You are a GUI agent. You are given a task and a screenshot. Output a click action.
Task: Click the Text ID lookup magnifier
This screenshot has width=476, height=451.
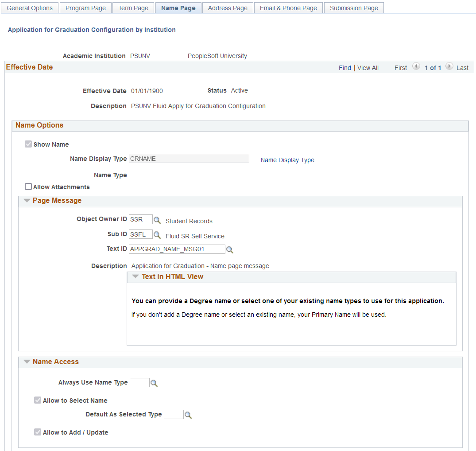pyautogui.click(x=230, y=249)
